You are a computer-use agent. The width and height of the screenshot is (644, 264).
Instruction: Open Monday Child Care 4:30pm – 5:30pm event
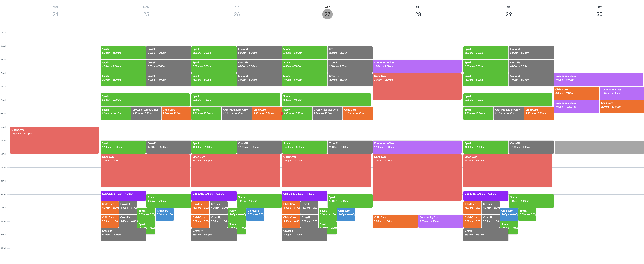click(110, 208)
